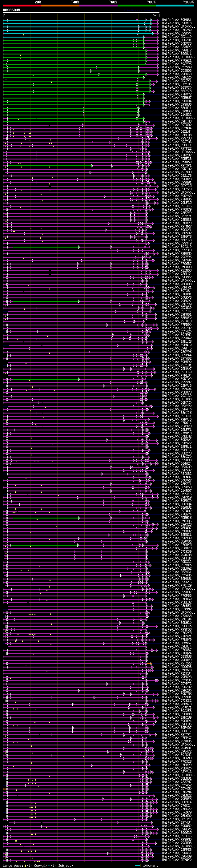Open hit UniRef100_A7Q250
The image size is (197, 868).
(177, 30)
